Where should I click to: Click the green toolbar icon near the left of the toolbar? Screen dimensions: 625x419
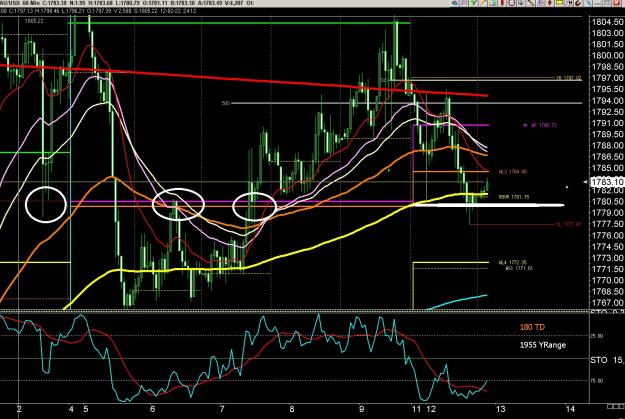473,2
